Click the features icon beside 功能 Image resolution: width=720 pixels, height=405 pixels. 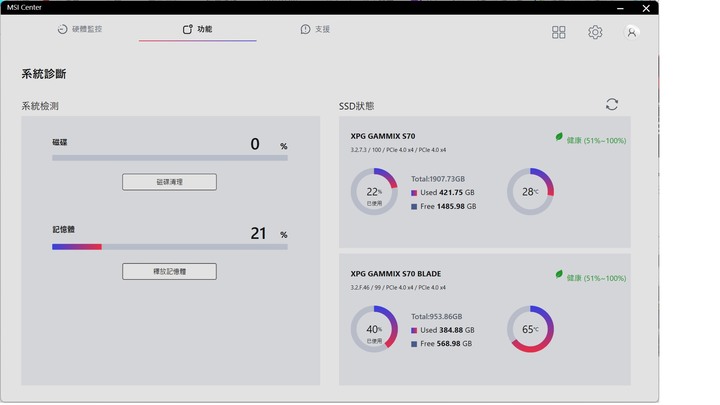187,29
